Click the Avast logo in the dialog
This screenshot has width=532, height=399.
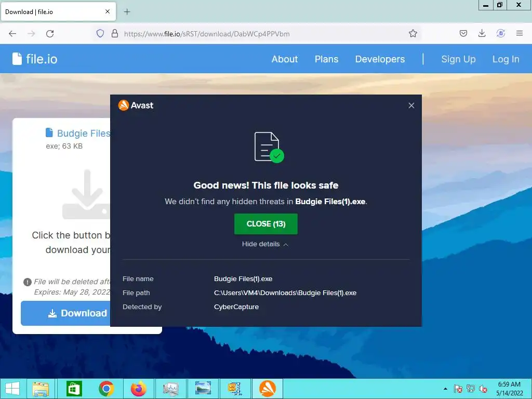click(136, 105)
